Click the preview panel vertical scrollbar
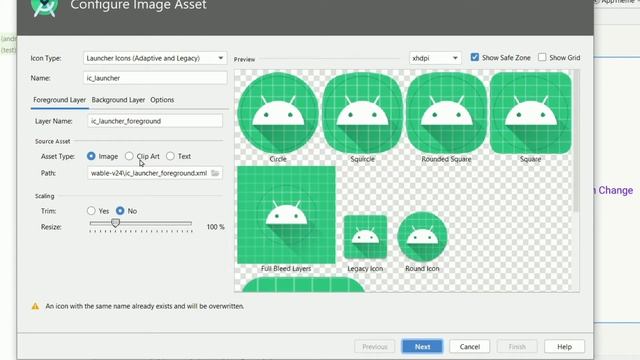This screenshot has height=360, width=640. [576, 141]
